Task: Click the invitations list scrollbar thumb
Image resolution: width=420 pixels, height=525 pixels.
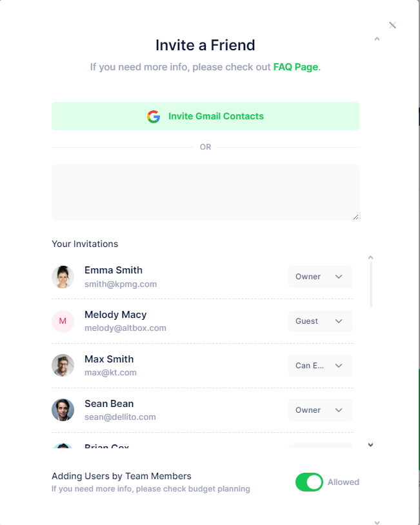Action: pos(371,284)
